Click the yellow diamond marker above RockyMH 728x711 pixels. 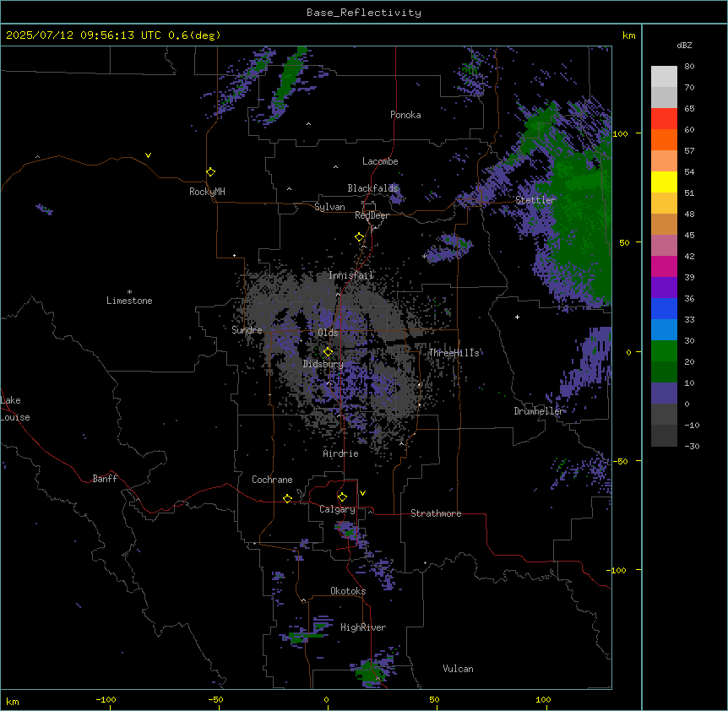click(210, 171)
